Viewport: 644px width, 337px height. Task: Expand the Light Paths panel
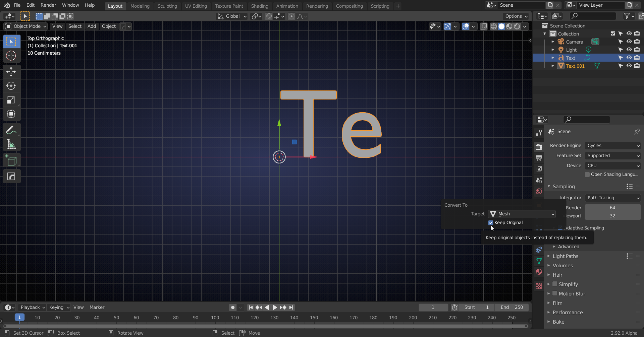(566, 256)
